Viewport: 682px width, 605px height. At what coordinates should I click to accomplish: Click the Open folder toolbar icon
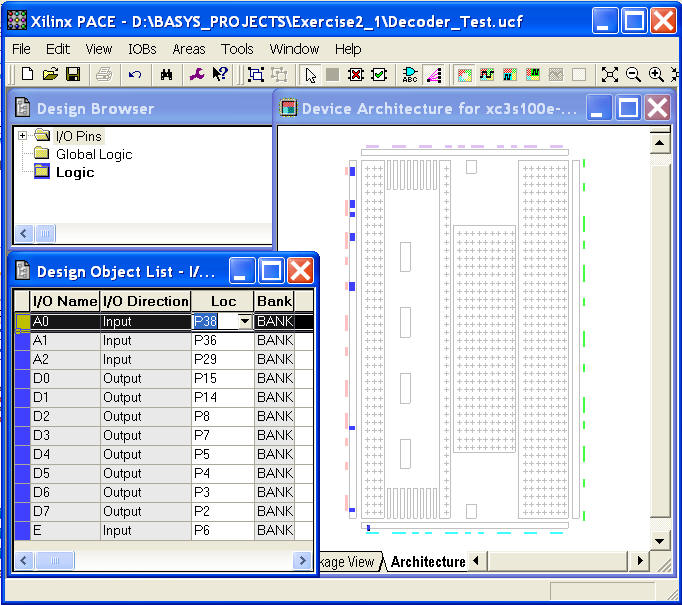pyautogui.click(x=50, y=74)
